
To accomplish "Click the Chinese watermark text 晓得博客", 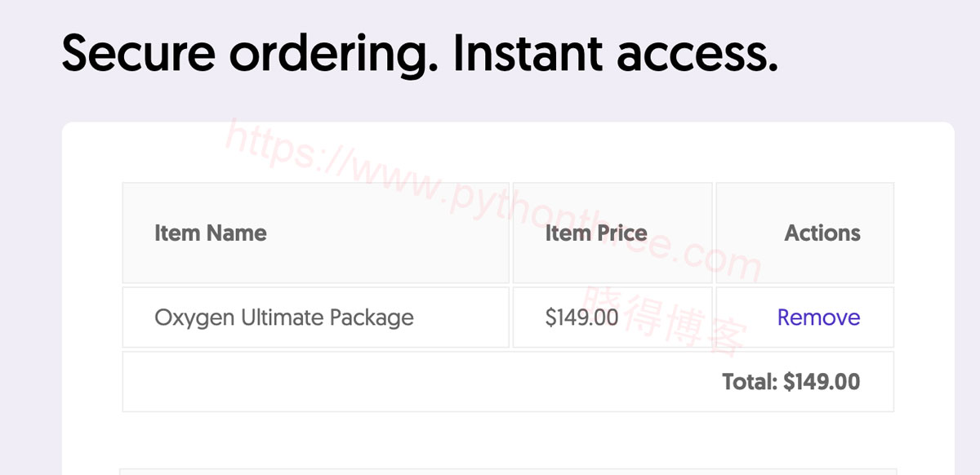I will 667,318.
